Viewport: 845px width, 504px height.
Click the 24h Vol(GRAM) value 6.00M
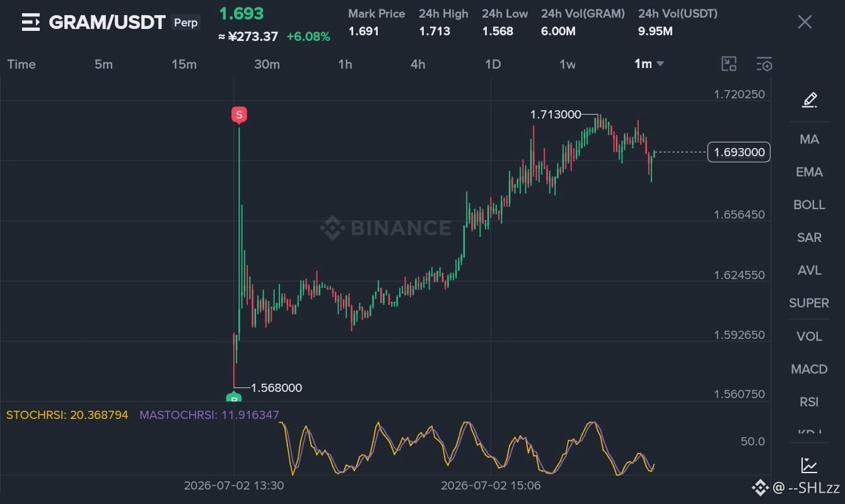(558, 31)
